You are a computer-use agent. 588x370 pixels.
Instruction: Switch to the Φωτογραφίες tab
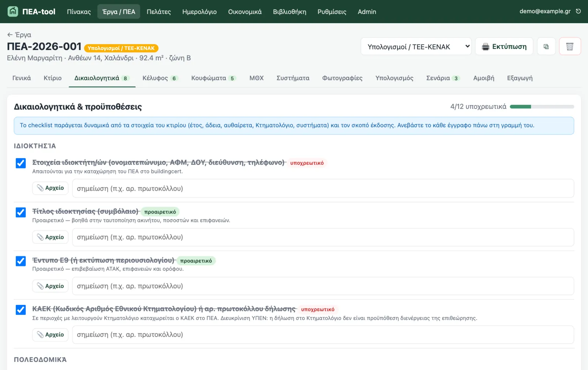tap(342, 78)
